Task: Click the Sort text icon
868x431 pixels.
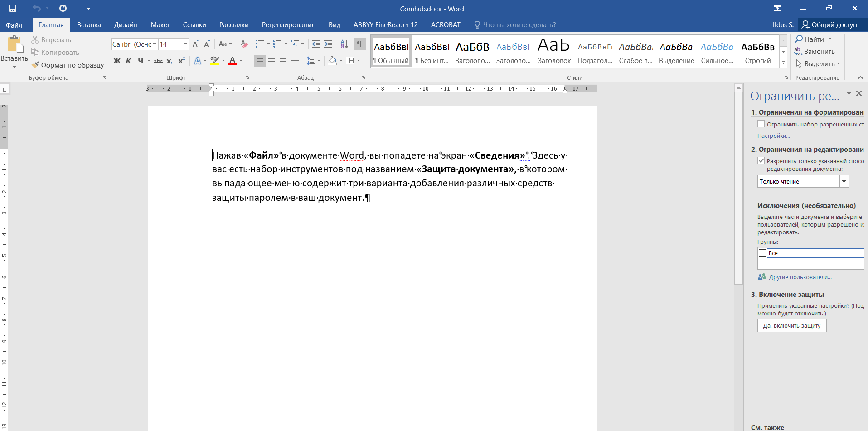Action: coord(344,44)
